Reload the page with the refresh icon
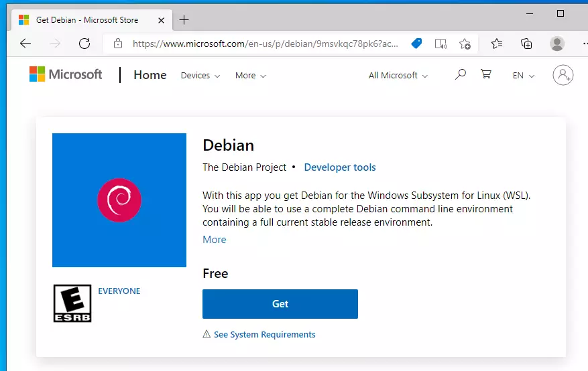 tap(84, 44)
